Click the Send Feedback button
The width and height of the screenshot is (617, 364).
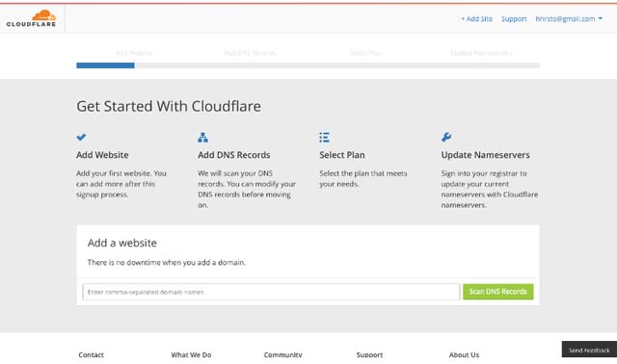click(589, 350)
